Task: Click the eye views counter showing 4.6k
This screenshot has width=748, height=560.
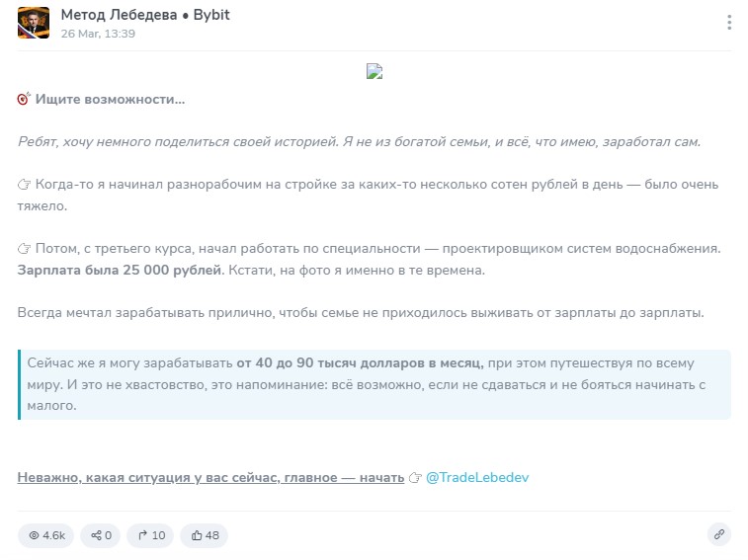Action: click(x=46, y=535)
